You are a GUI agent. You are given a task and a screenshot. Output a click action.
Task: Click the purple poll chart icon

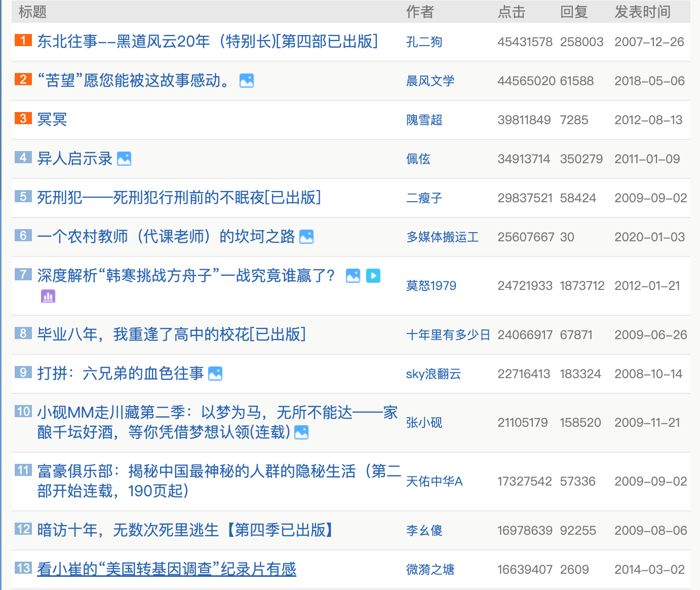click(x=48, y=296)
